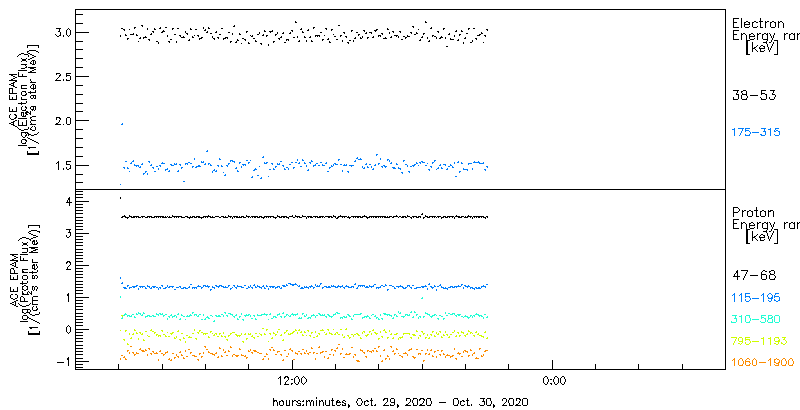Click the 47-68 proton energy legend label
The height and width of the screenshot is (410, 800).
tap(754, 276)
